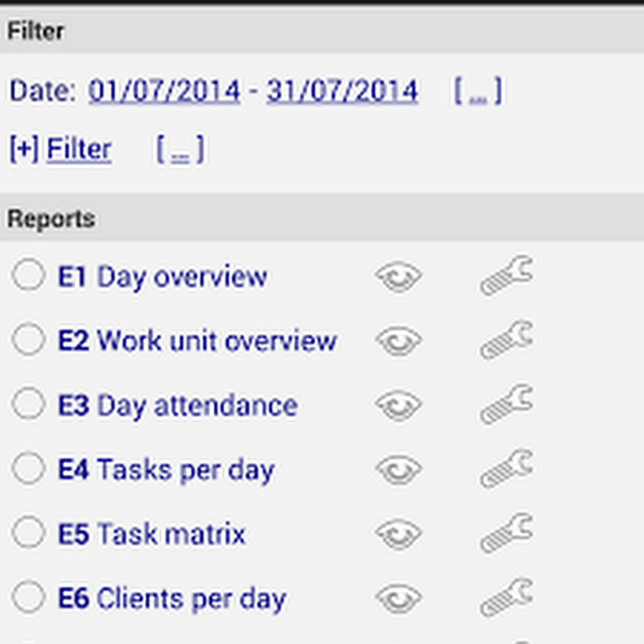The height and width of the screenshot is (644, 644).
Task: Open the E6 Clients per day report
Action: click(172, 599)
